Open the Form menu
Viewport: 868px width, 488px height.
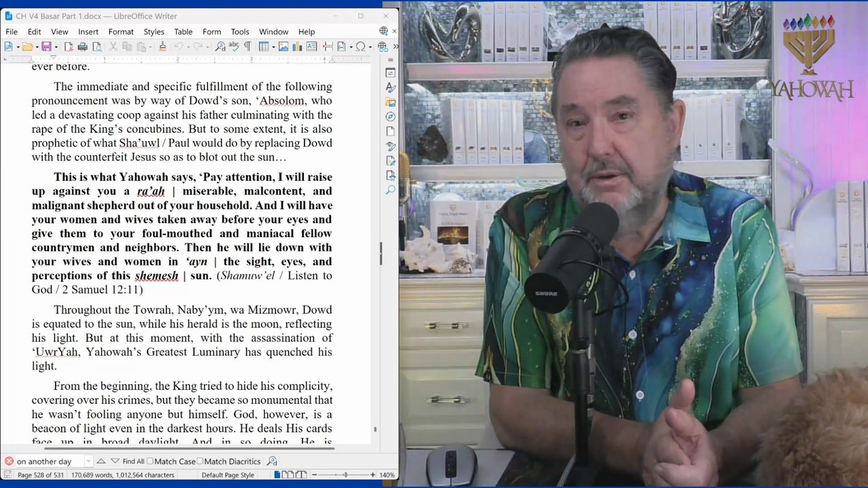pyautogui.click(x=212, y=32)
